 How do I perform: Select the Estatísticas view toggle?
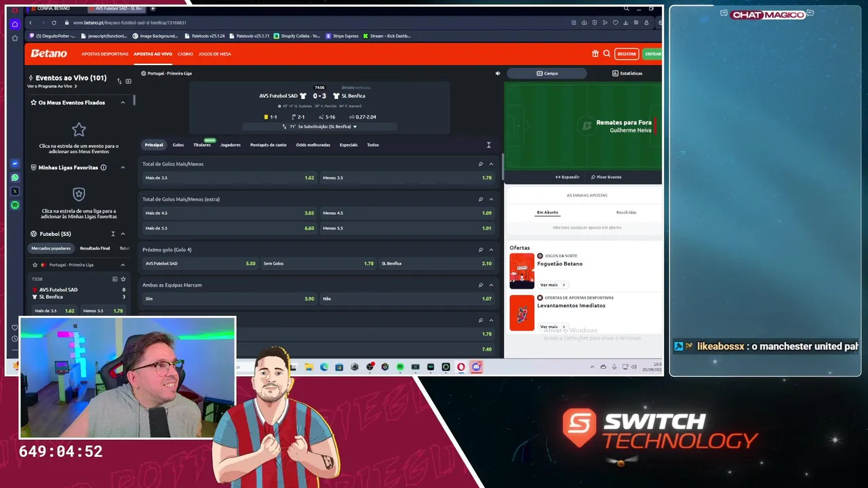627,73
